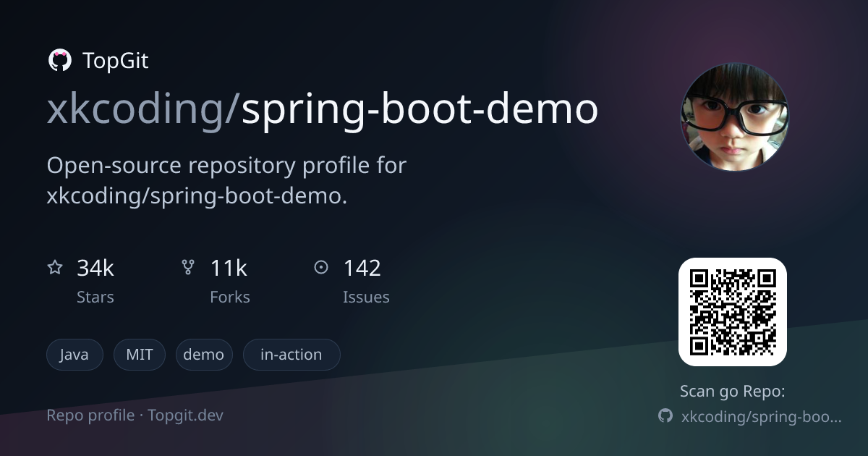Click the 142 issues count

(x=362, y=269)
